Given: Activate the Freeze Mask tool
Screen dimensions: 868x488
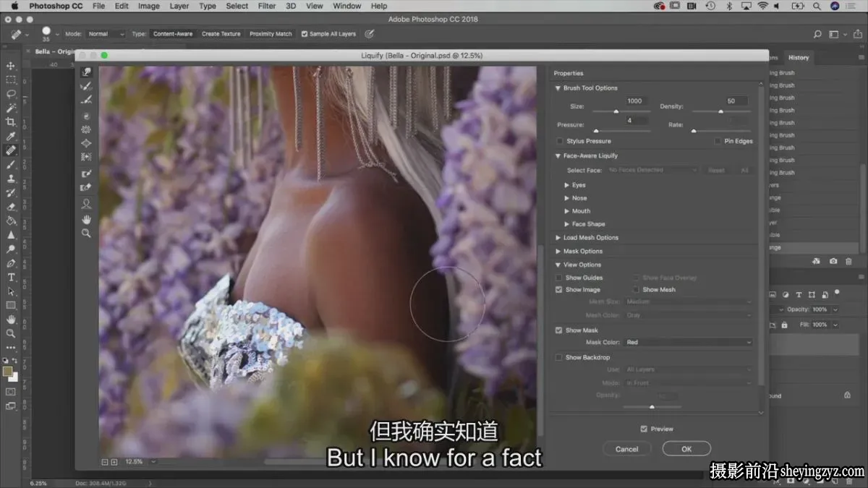Looking at the screenshot, I should (86, 174).
